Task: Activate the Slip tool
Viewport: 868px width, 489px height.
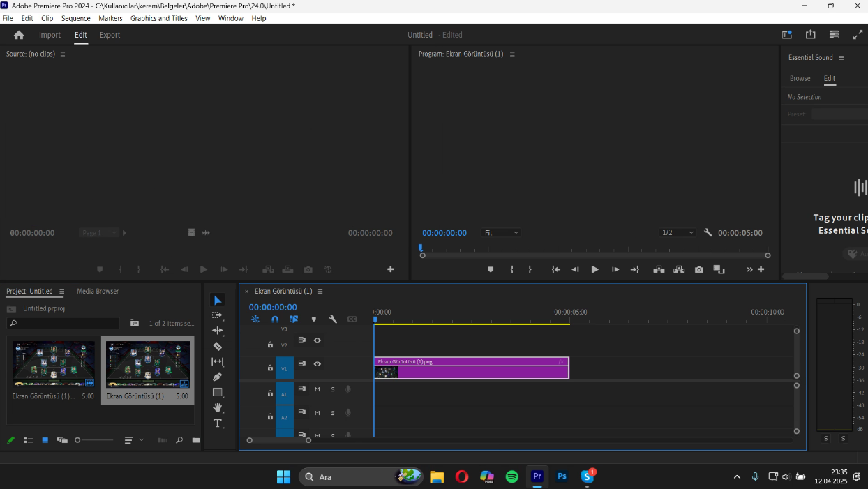Action: (x=218, y=361)
